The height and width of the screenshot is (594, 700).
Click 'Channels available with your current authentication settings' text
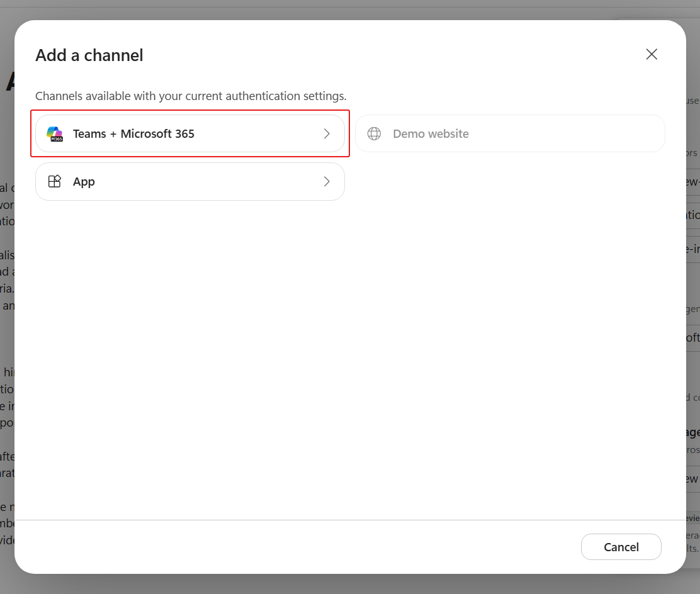point(191,96)
